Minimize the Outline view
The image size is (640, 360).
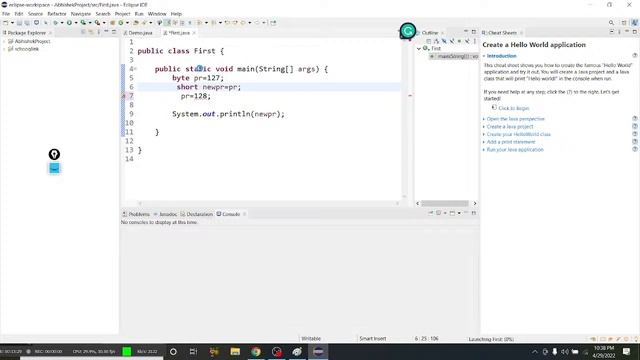(466, 32)
